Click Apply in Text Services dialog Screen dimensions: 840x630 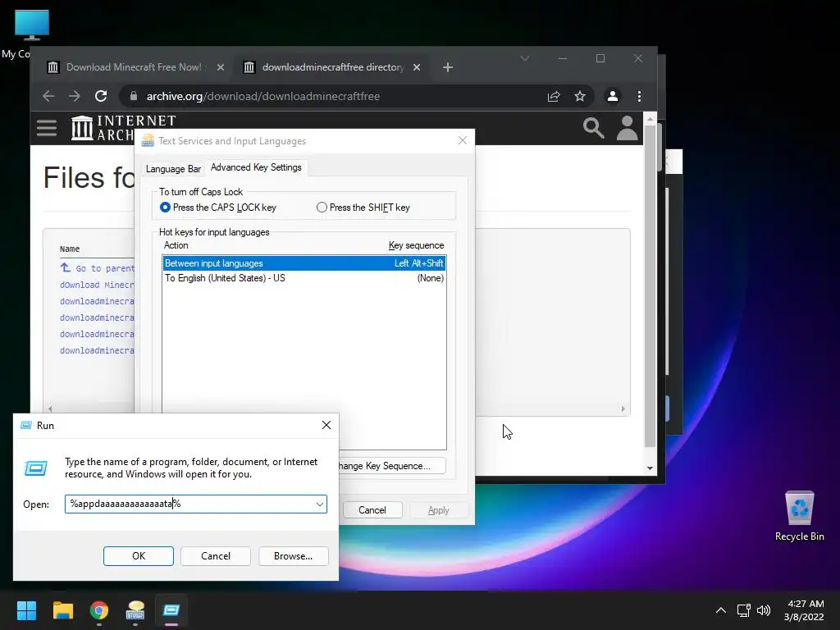[438, 510]
